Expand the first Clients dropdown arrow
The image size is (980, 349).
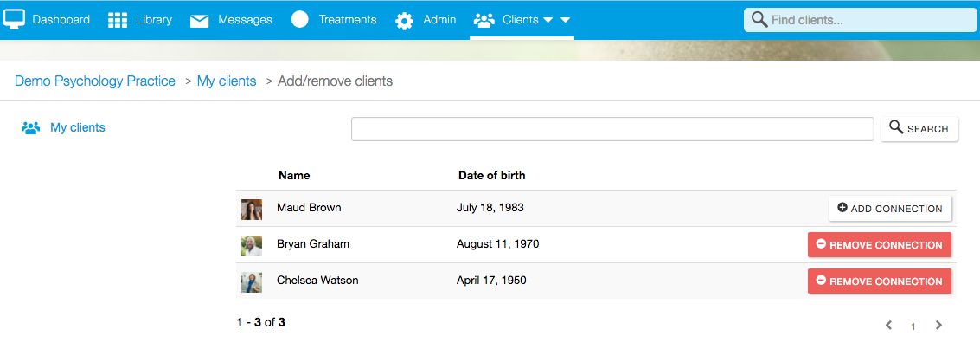pos(548,20)
